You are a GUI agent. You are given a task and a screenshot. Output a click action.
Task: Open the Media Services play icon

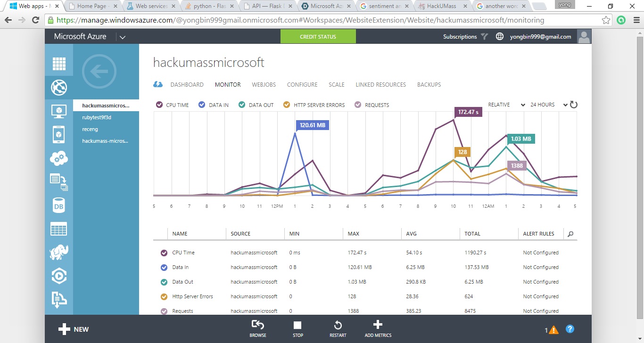point(59,277)
